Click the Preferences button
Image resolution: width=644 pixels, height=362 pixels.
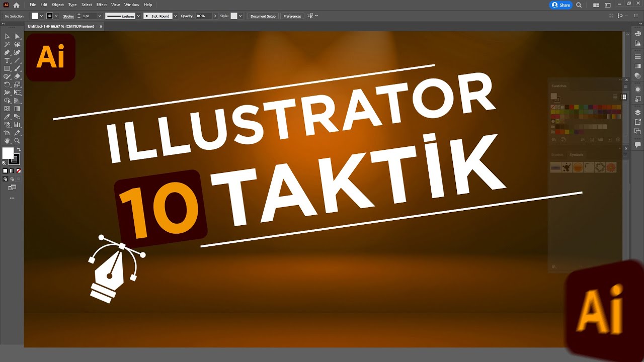292,16
